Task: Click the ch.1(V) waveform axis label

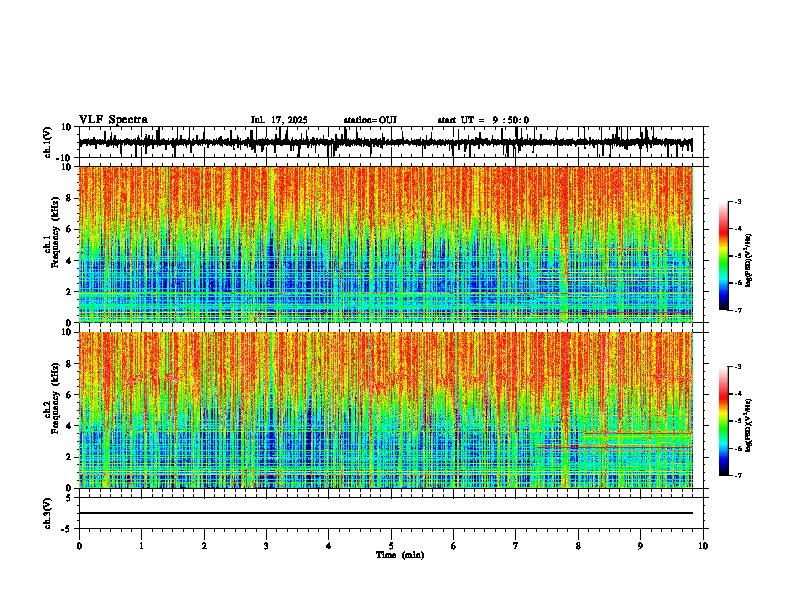Action: click(48, 142)
